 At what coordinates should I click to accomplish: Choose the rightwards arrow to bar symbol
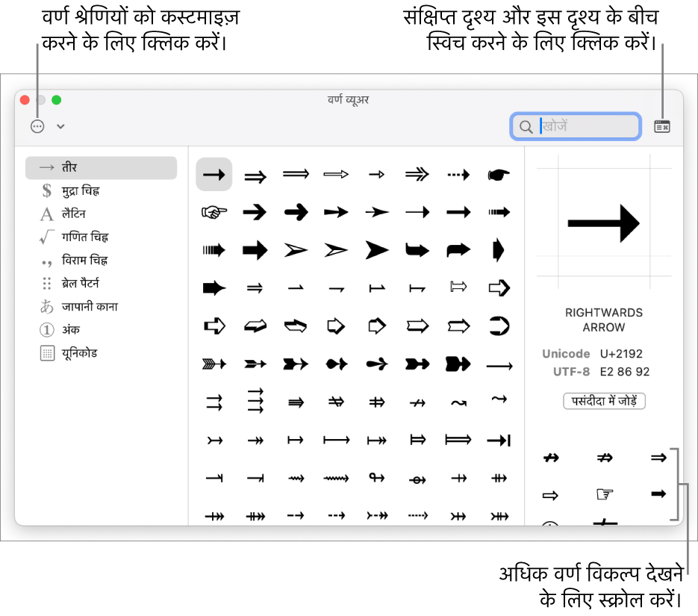(499, 441)
